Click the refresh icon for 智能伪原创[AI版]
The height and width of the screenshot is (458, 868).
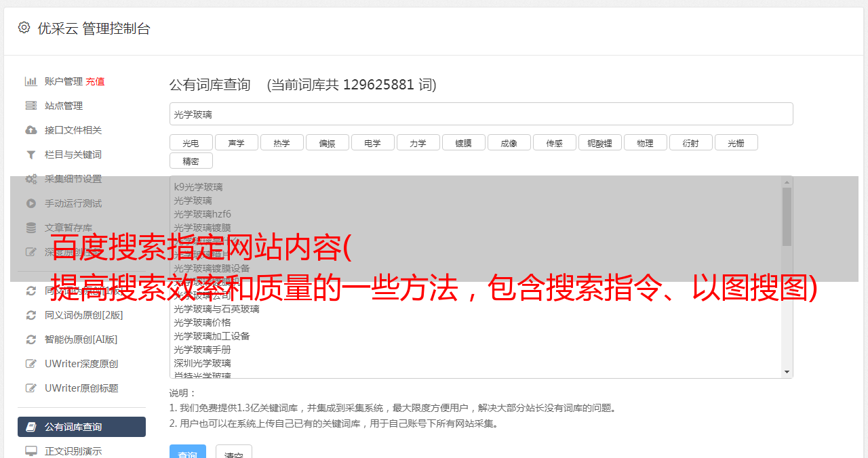(31, 339)
